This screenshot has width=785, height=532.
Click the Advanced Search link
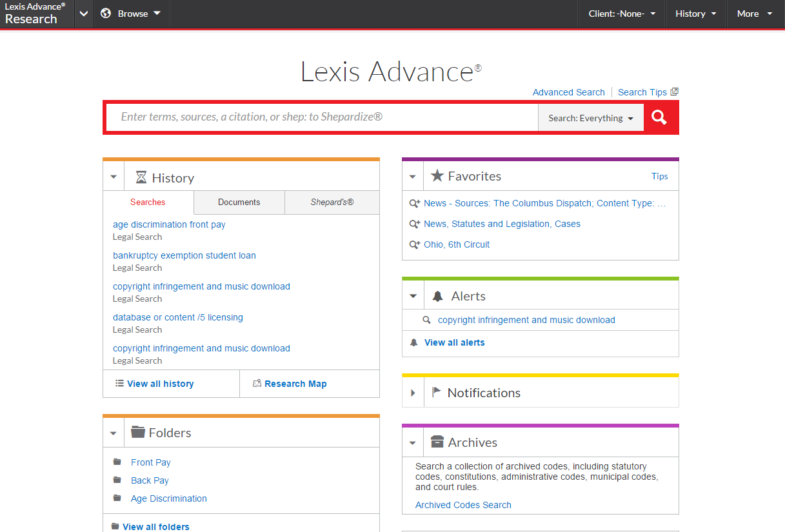pos(569,92)
